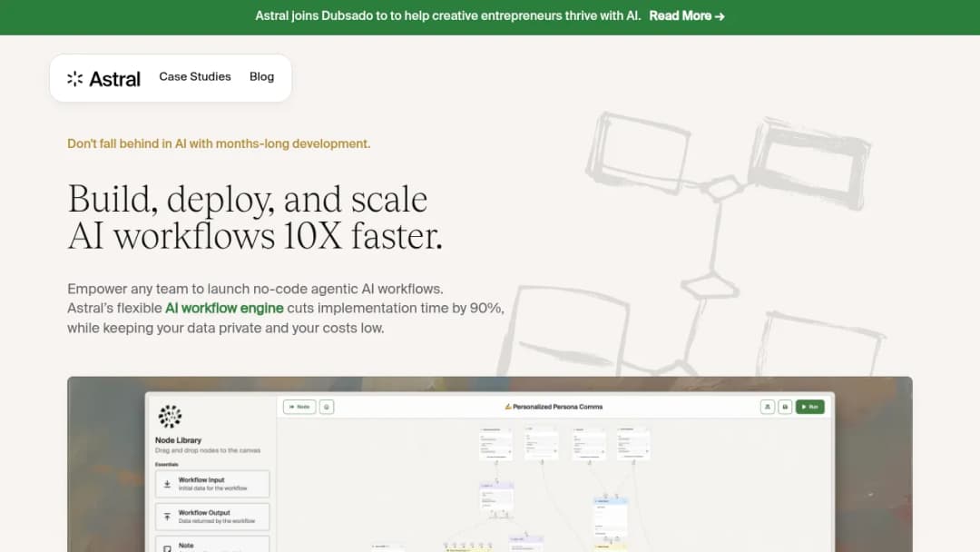Click the round icon beside the Node button

[x=327, y=407]
